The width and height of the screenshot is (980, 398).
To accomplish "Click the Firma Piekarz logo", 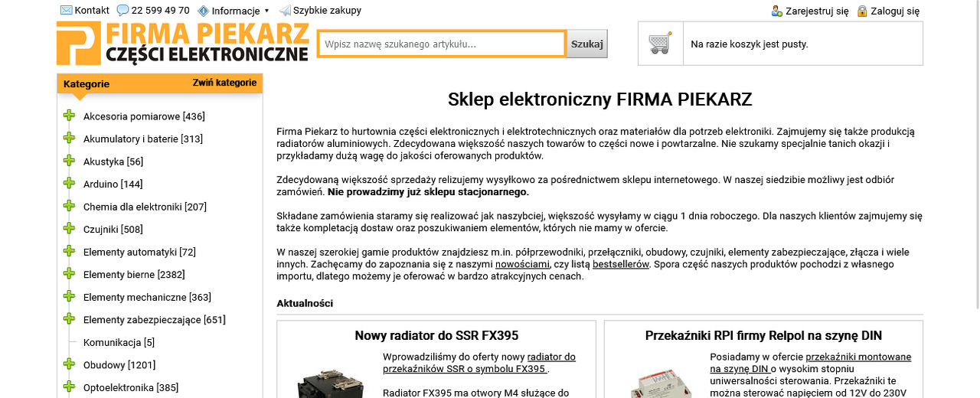I will click(x=182, y=44).
